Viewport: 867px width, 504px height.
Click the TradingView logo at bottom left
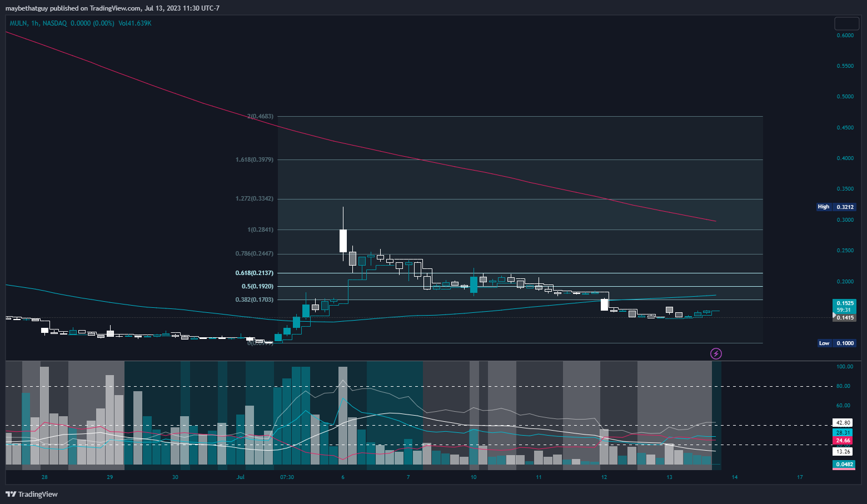[32, 494]
